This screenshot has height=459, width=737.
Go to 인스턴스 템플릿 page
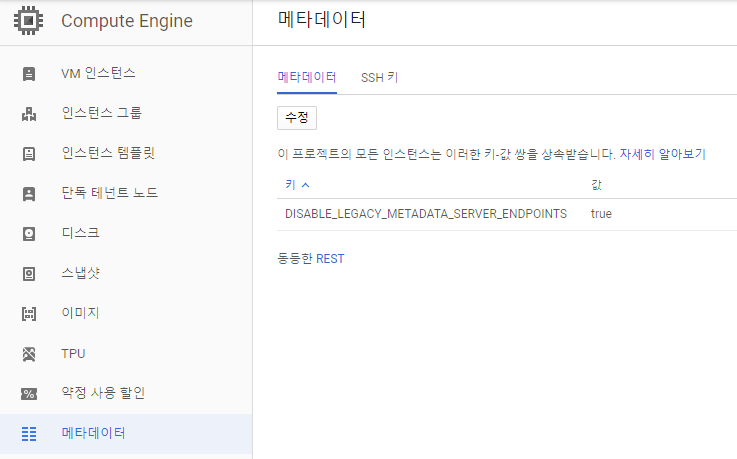[x=108, y=153]
